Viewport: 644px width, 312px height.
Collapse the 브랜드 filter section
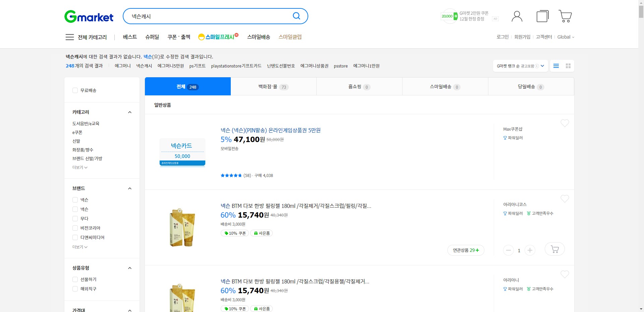[130, 188]
